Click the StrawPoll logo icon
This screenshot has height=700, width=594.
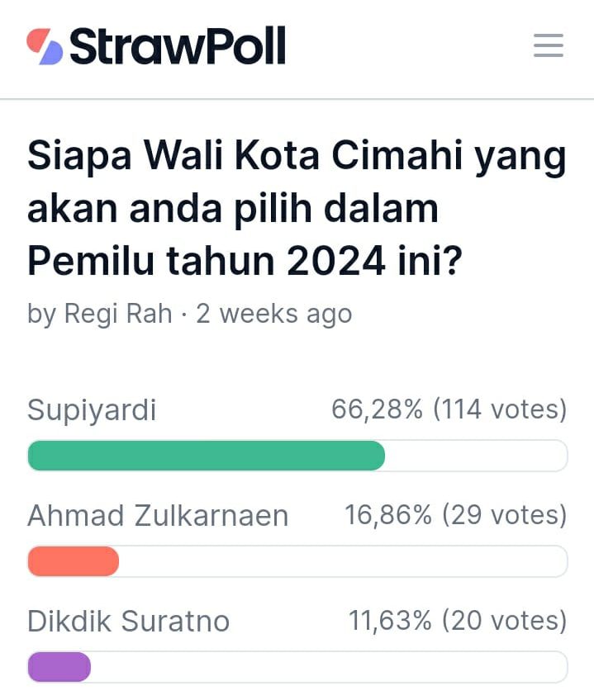(45, 46)
